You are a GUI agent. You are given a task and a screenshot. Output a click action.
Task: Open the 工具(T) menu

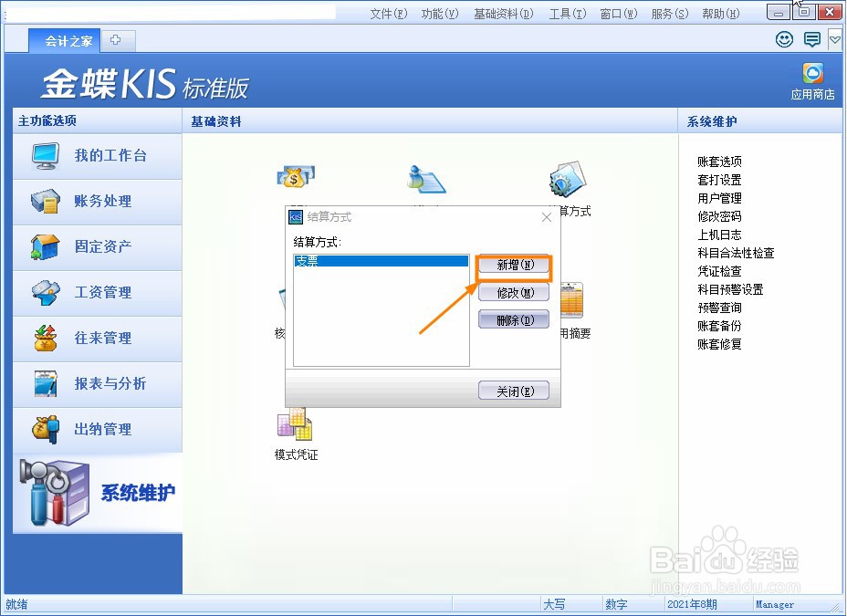[567, 14]
